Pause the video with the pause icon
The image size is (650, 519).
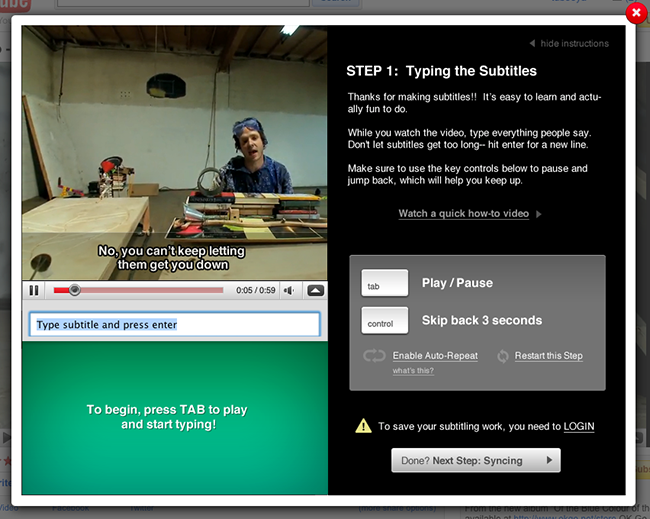point(34,290)
